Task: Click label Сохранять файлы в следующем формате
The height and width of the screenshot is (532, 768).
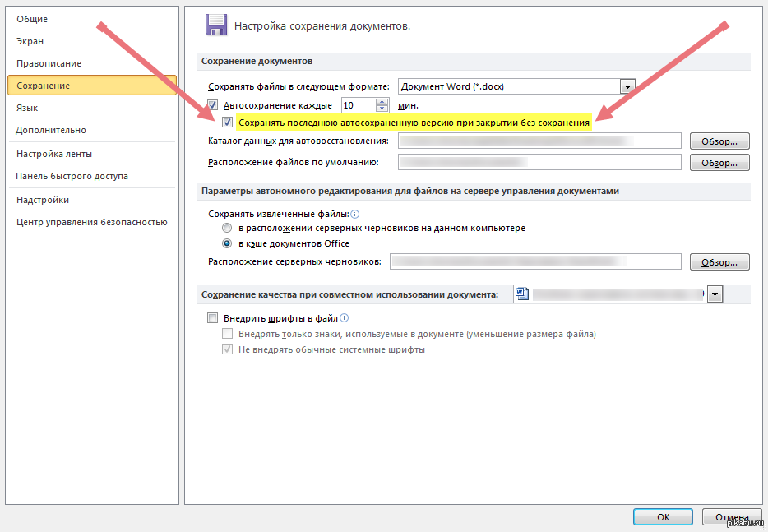Action: (x=298, y=86)
